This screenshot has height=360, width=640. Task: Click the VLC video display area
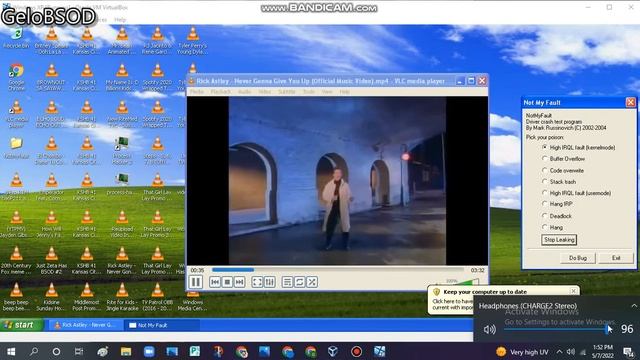pos(337,181)
